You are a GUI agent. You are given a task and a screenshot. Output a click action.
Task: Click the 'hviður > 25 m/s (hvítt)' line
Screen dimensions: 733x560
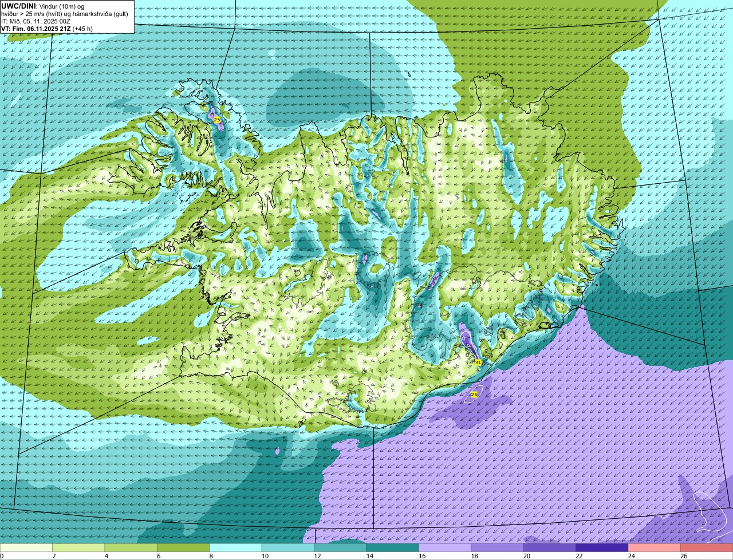36,14
